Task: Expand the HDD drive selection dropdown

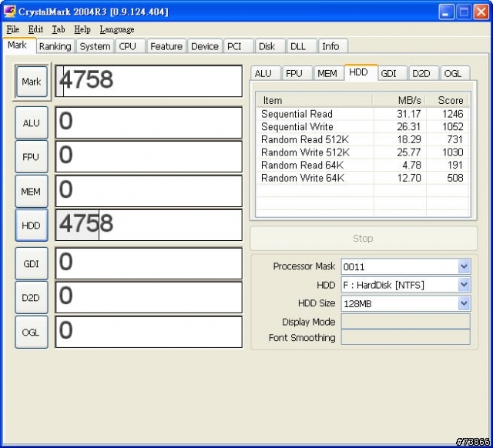Action: pos(464,285)
